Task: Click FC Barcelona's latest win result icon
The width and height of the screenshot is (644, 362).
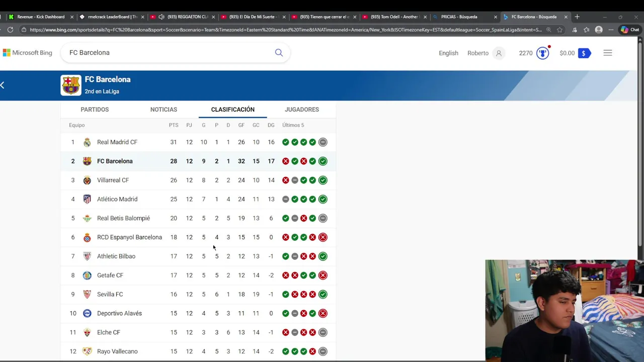Action: pyautogui.click(x=323, y=161)
